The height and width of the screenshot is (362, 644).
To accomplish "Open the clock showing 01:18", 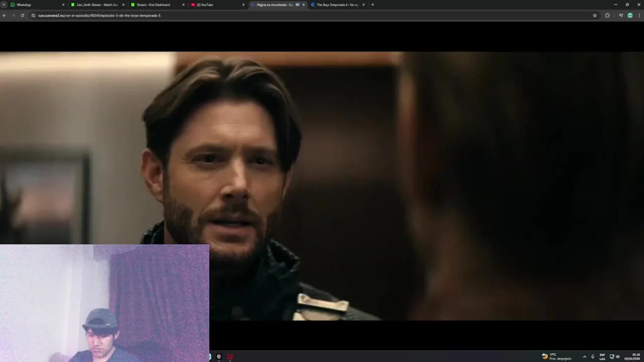I will tap(632, 356).
